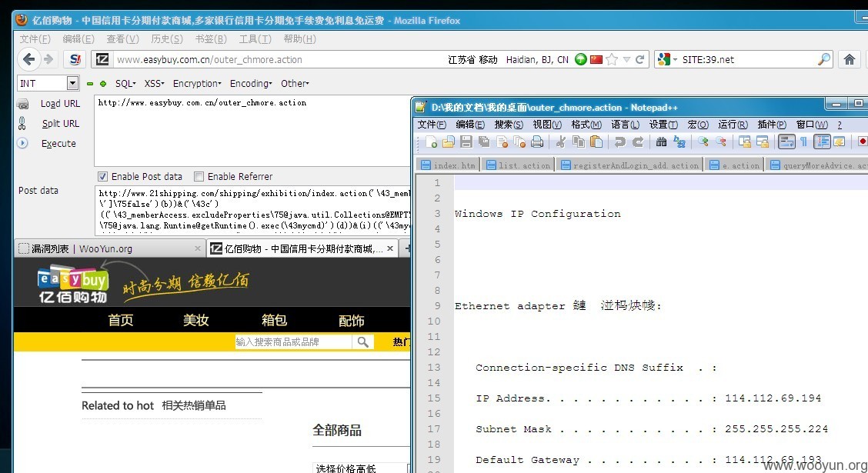Image resolution: width=868 pixels, height=473 pixels.
Task: Click the Copy icon in Notepad++ toolbar
Action: point(579,142)
